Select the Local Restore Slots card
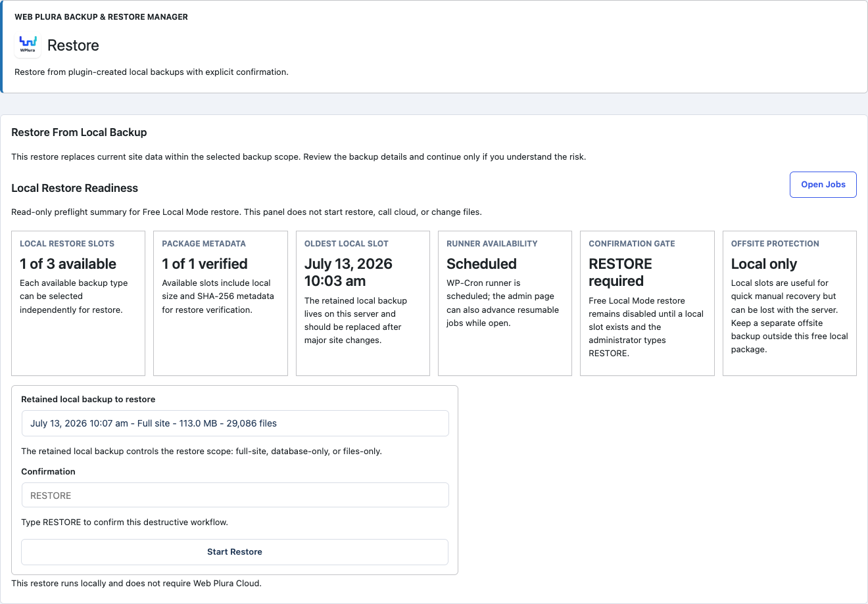 pyautogui.click(x=78, y=303)
